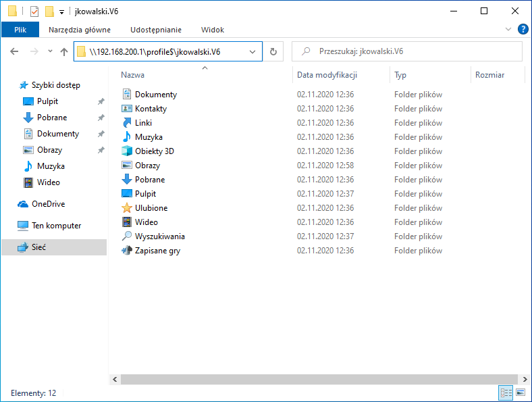Select the Obiekty 3D folder icon

point(126,151)
